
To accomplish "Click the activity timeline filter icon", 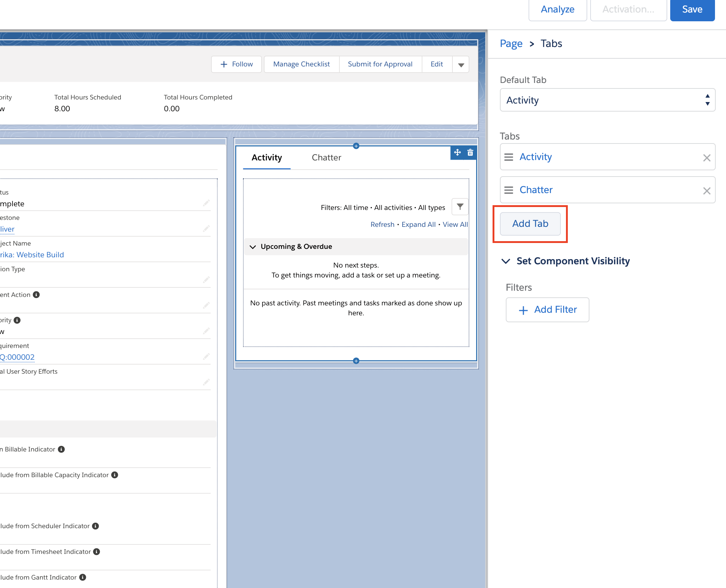I will (460, 207).
